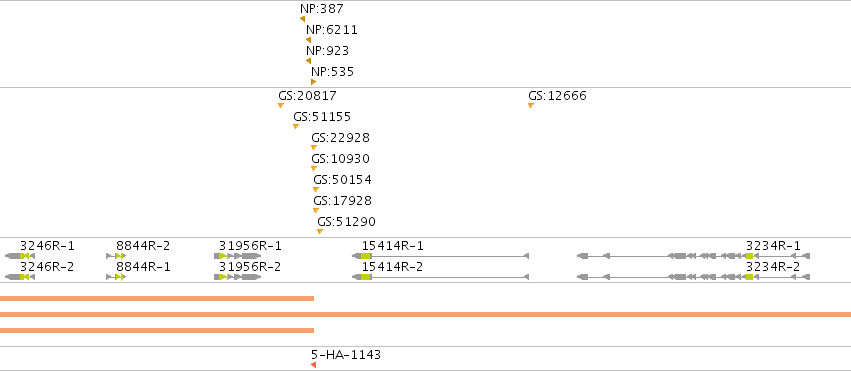This screenshot has width=851, height=371.
Task: Click the 31956R-1 transcript label
Action: (250, 246)
